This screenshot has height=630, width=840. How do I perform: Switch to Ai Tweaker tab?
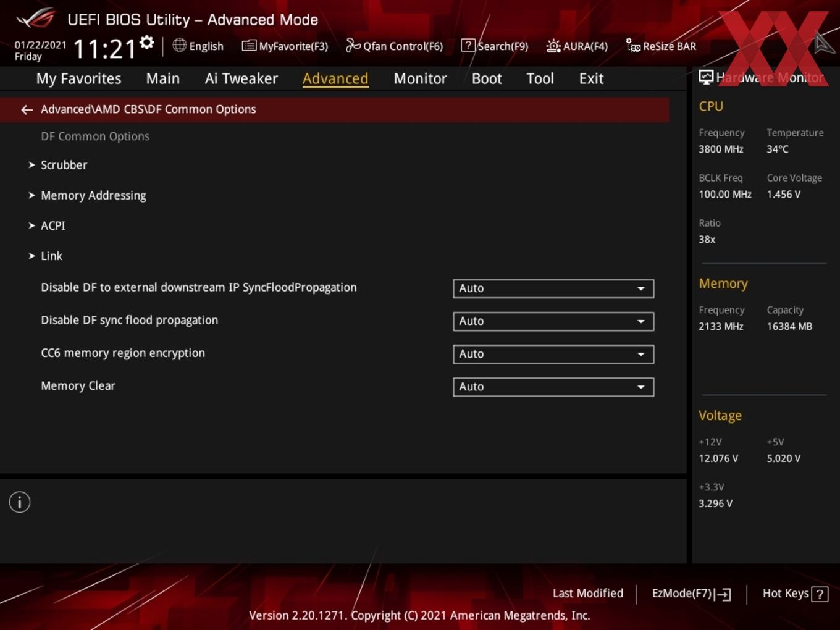(241, 78)
